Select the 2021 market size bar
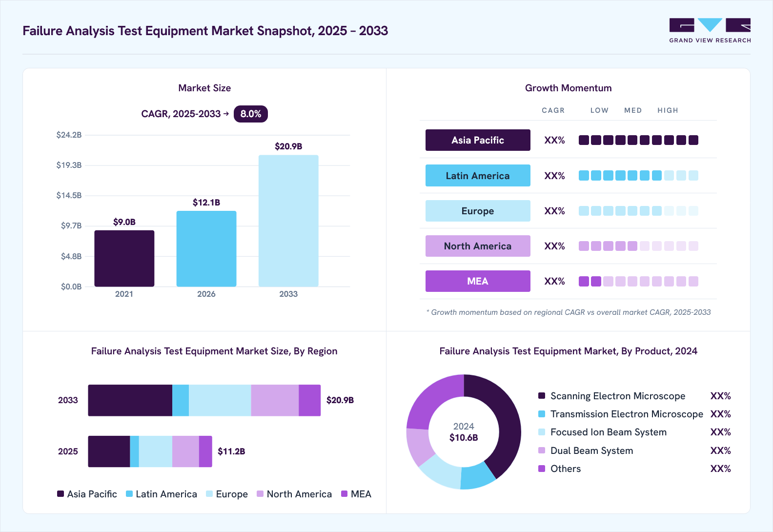The height and width of the screenshot is (532, 773). tap(124, 258)
